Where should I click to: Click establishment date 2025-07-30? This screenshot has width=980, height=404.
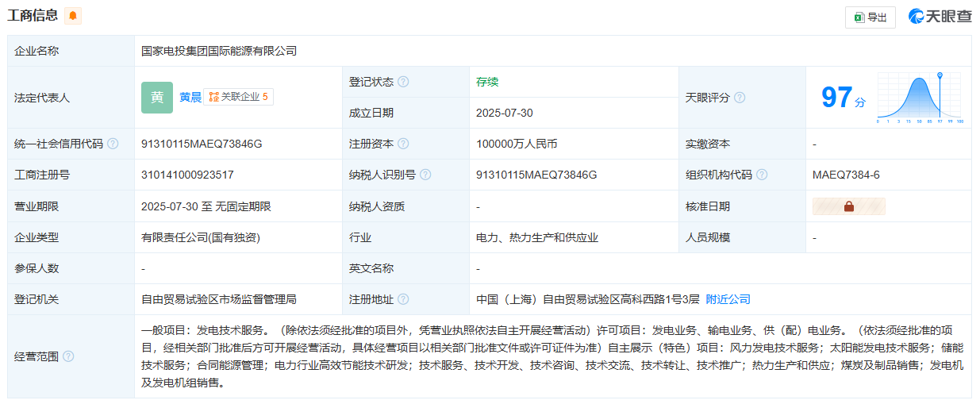504,113
